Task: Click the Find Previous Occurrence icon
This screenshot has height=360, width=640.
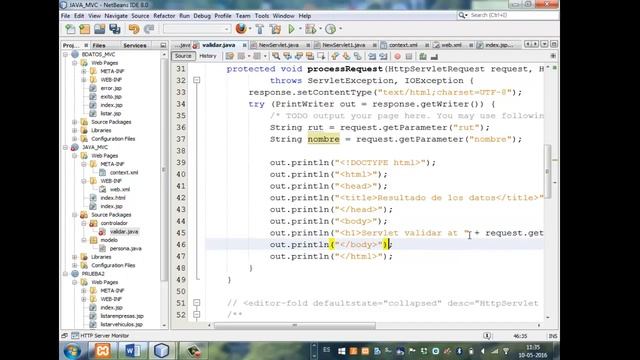Action: (287, 56)
